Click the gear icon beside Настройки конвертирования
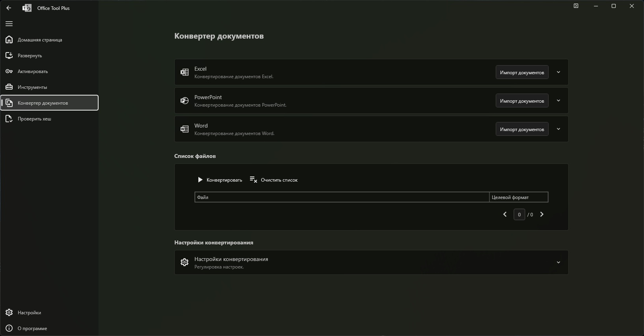 [184, 263]
